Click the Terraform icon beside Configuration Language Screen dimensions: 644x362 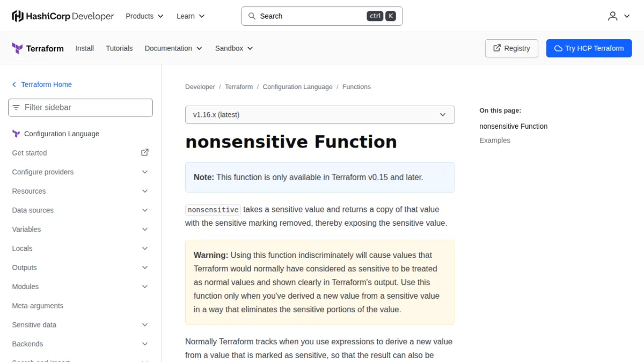[16, 134]
